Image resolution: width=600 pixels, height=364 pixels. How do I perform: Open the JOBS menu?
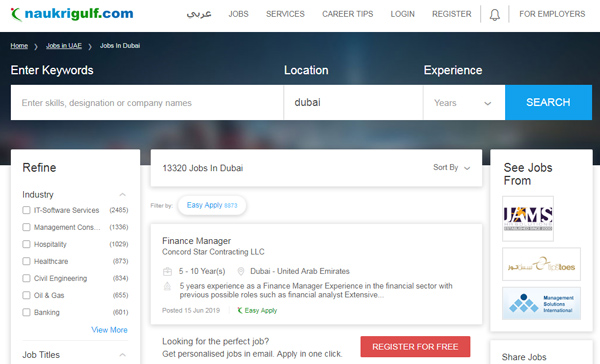click(238, 14)
